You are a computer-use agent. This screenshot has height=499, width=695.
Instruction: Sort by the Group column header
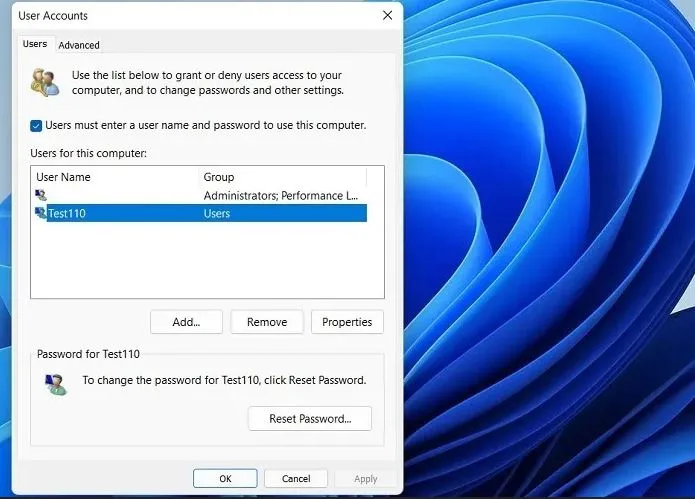(283, 177)
